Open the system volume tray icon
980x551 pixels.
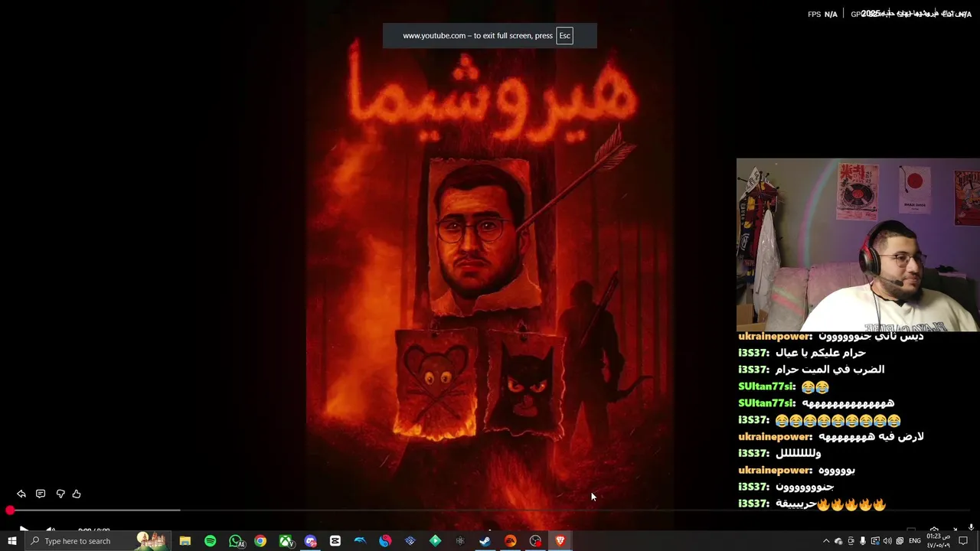pos(887,541)
